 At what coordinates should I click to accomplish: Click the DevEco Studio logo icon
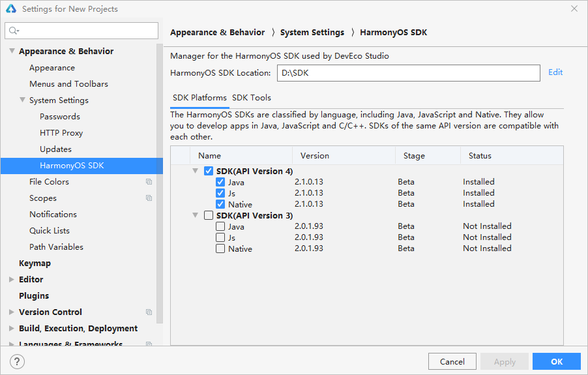pyautogui.click(x=11, y=8)
